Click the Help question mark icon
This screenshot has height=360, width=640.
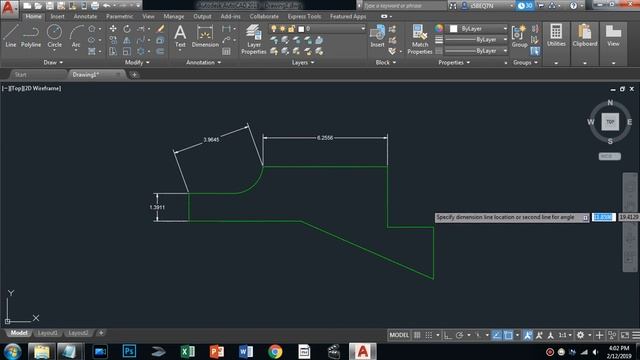click(x=573, y=6)
